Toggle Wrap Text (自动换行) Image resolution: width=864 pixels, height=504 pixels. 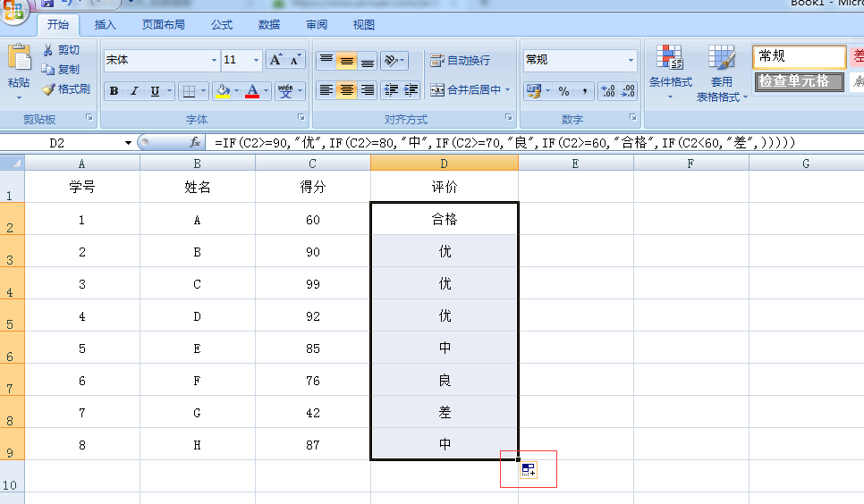(460, 61)
